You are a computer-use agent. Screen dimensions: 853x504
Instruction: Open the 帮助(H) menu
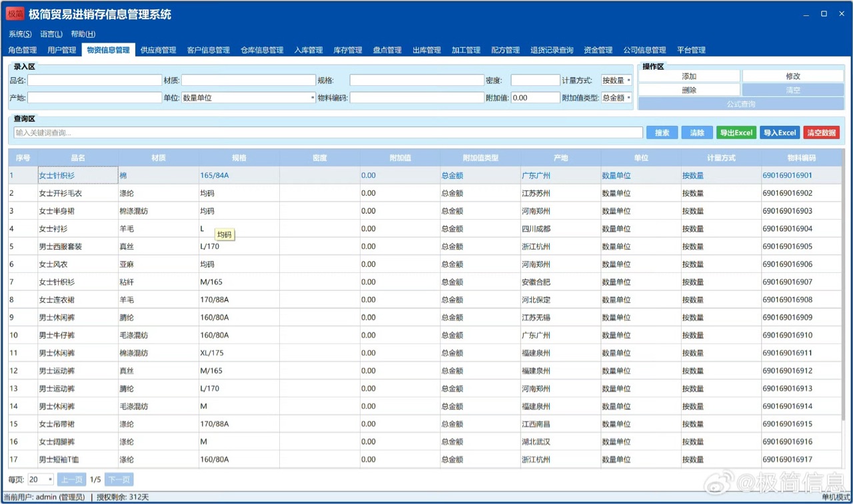coord(83,34)
